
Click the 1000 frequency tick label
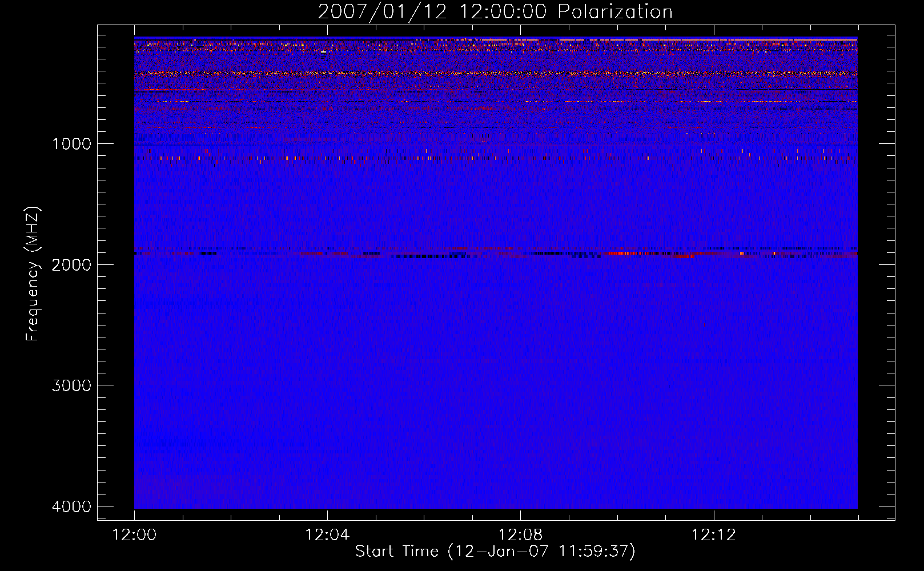pyautogui.click(x=71, y=144)
